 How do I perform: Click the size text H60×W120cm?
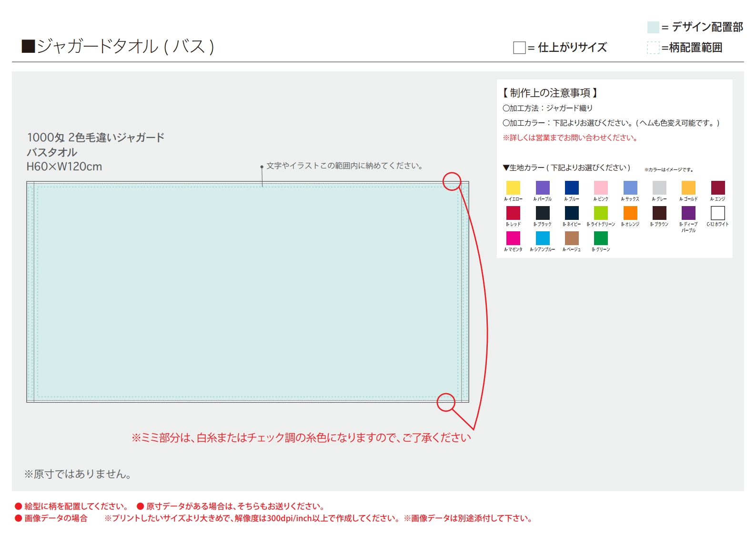(64, 167)
